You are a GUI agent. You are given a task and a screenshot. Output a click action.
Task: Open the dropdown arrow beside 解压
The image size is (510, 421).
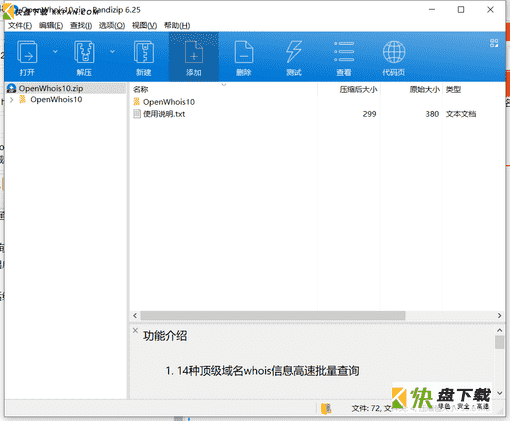(112, 52)
